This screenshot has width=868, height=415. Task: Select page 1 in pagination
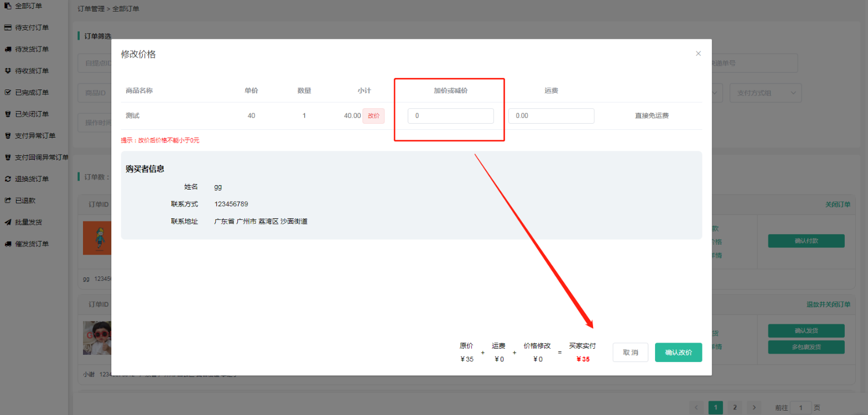tap(715, 408)
